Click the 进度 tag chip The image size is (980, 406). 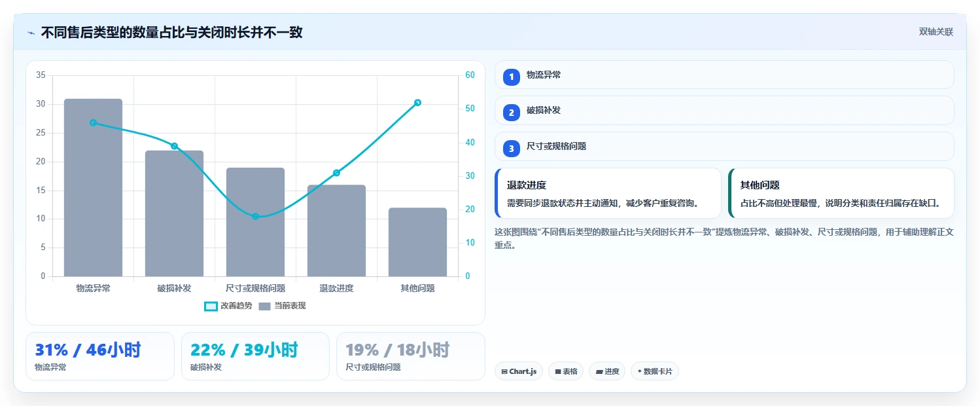point(607,371)
